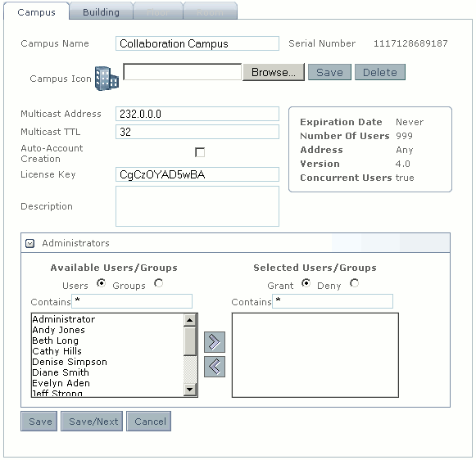
Task: Save the campus icon file
Action: [329, 72]
